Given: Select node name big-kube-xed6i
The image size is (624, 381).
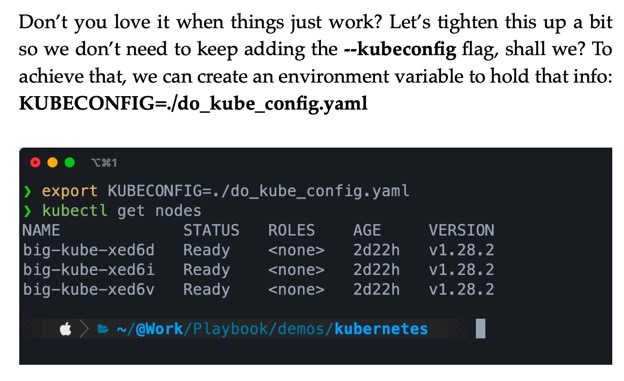Looking at the screenshot, I should pos(89,270).
